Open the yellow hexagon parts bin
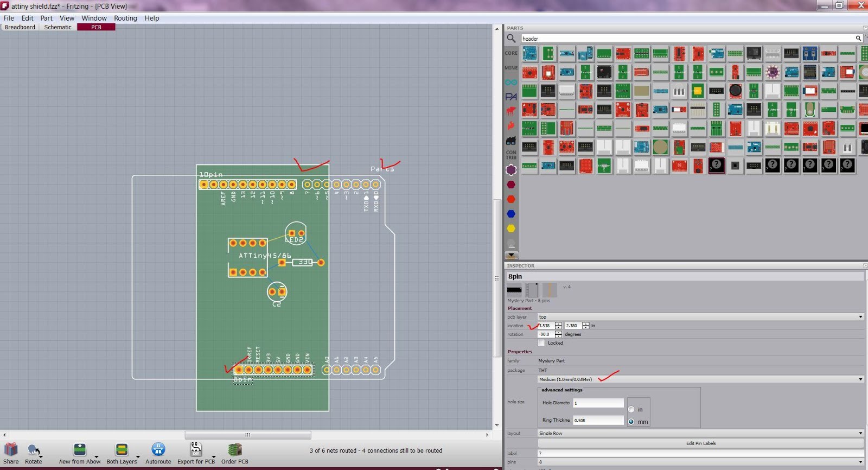The width and height of the screenshot is (868, 470). 511,228
